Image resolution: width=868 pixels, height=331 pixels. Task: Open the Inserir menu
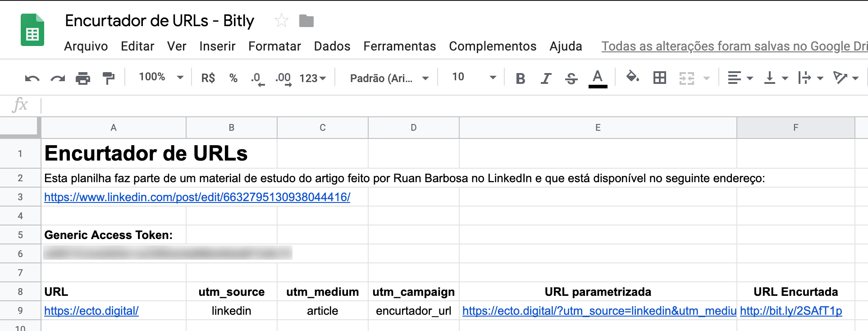point(217,46)
